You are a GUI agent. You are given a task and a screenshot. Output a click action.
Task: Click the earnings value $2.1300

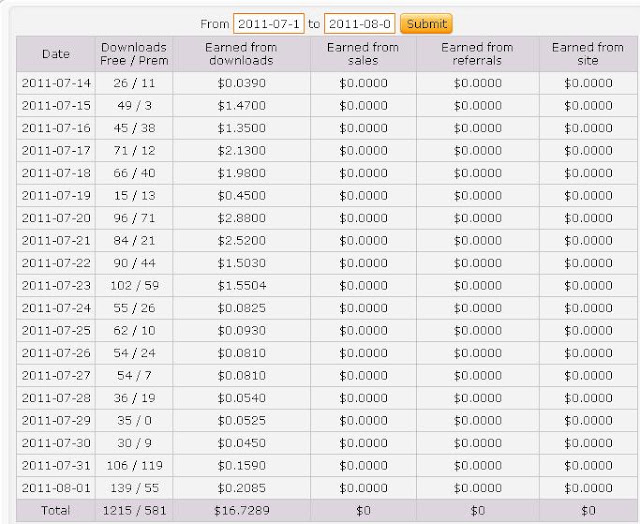241,151
